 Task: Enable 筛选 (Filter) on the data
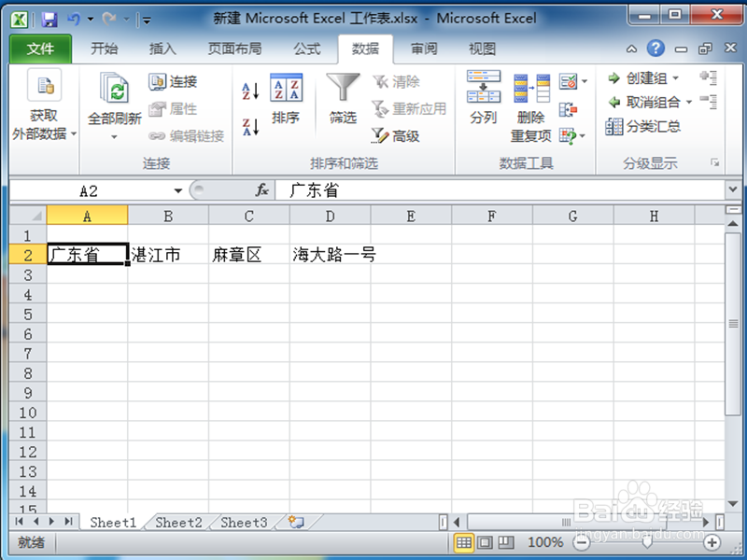click(342, 98)
